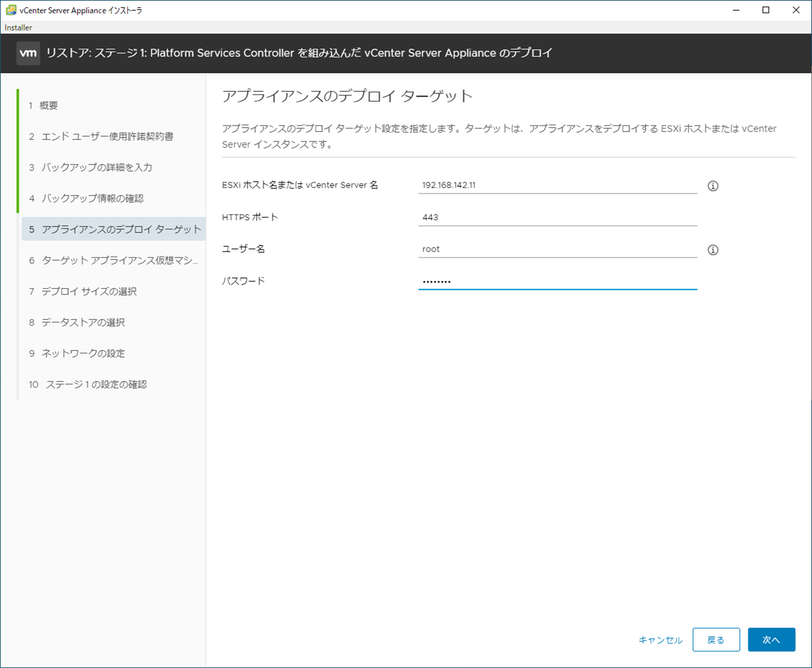Go to step 9 ネットワークの設定
Viewport: 812px width, 668px height.
point(83,353)
